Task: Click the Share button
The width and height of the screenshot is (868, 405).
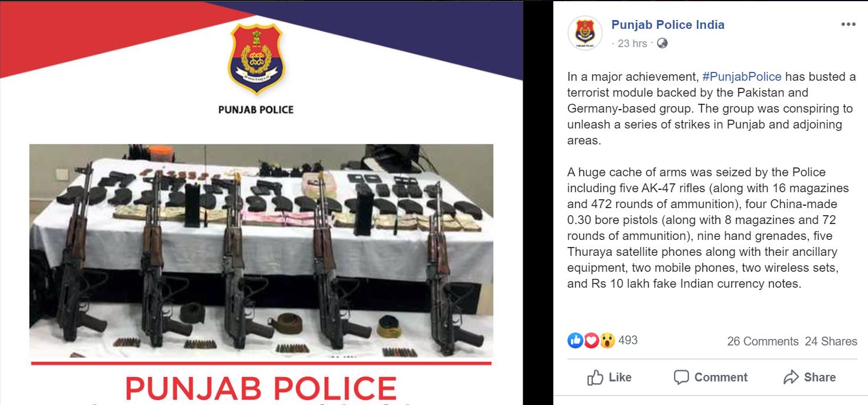Action: click(x=809, y=377)
